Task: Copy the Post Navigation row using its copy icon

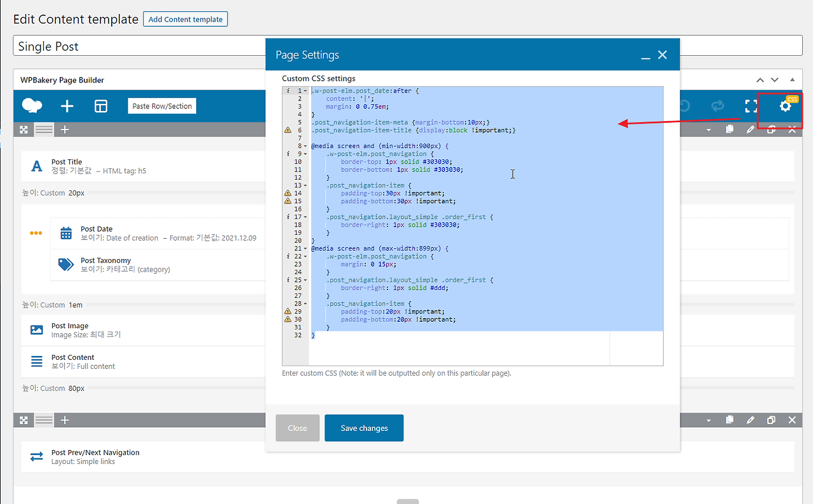Action: [730, 420]
